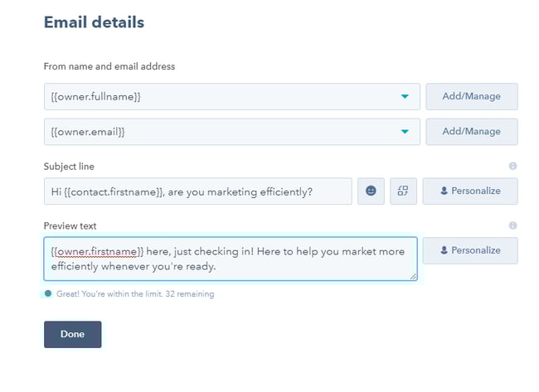This screenshot has width=539, height=392.
Task: Click the icon button right of the emoji button
Action: click(402, 191)
